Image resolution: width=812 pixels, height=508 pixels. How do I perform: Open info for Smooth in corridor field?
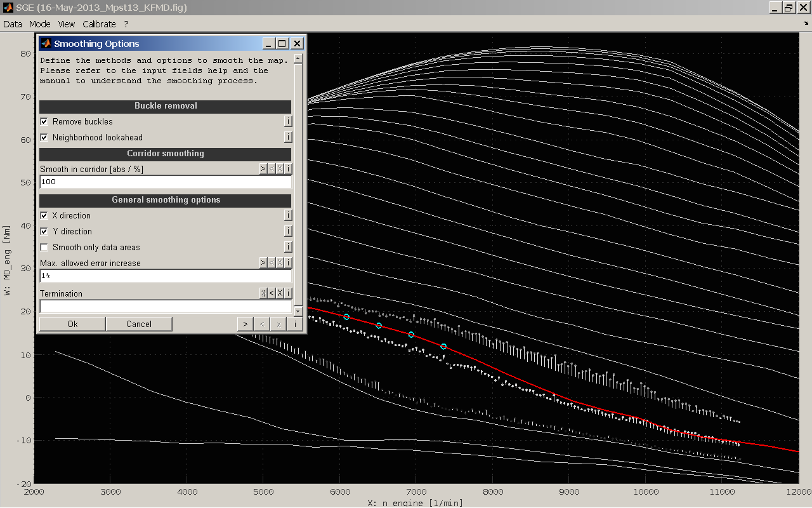pyautogui.click(x=288, y=169)
